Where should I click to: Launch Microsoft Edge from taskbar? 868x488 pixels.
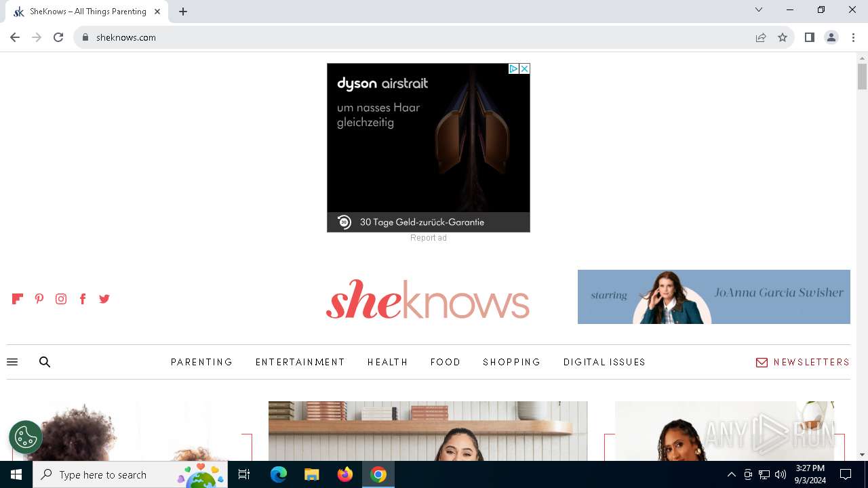tap(279, 474)
